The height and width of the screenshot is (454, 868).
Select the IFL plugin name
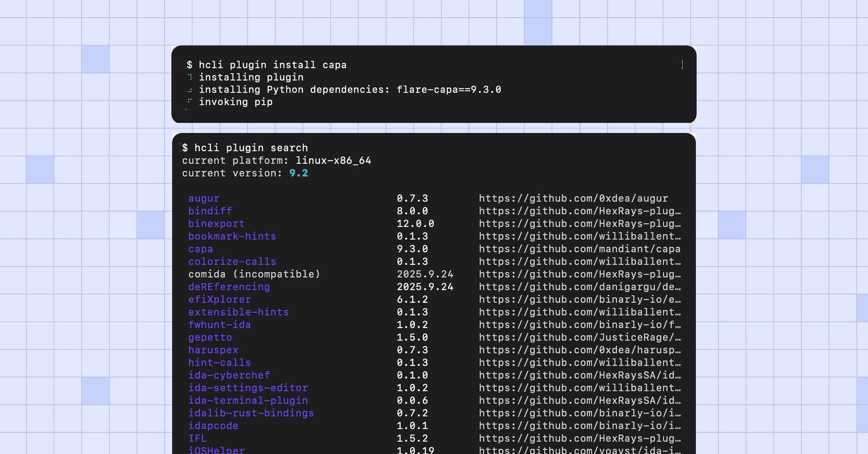[x=197, y=438]
